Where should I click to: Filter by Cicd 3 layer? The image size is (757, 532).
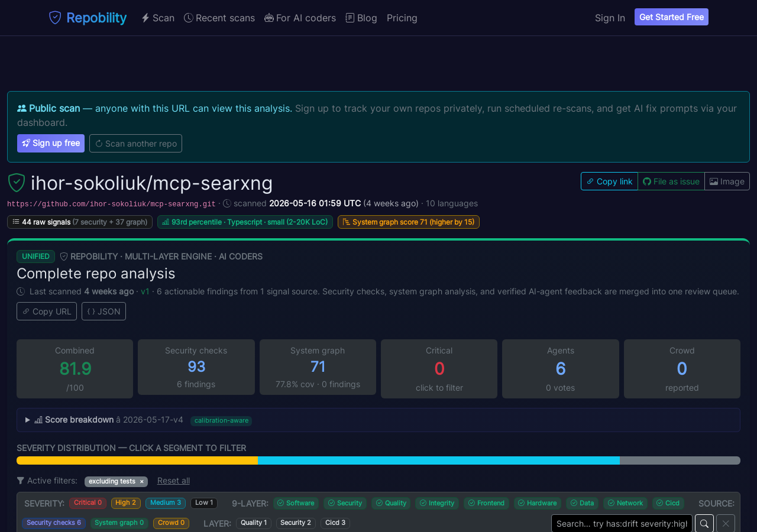coord(335,523)
